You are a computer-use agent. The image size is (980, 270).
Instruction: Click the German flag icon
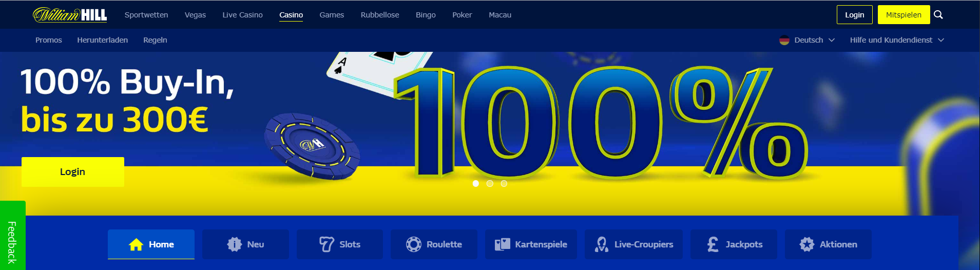784,40
